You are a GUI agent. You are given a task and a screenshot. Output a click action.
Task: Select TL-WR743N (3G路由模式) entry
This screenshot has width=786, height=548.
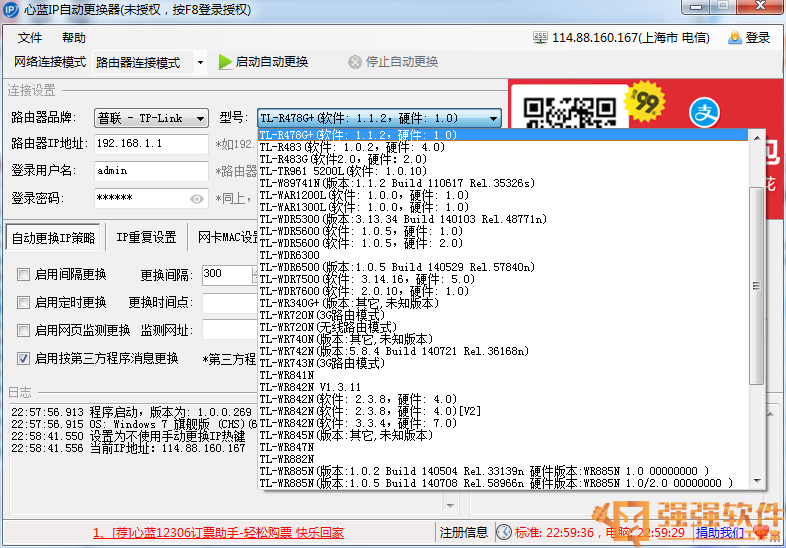(x=503, y=363)
